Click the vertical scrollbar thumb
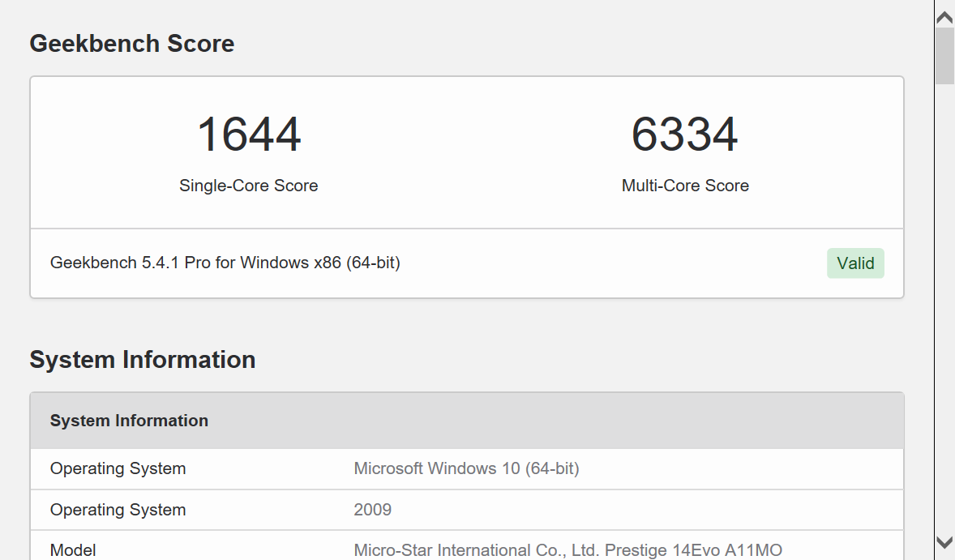Viewport: 955px width, 560px height. (944, 55)
